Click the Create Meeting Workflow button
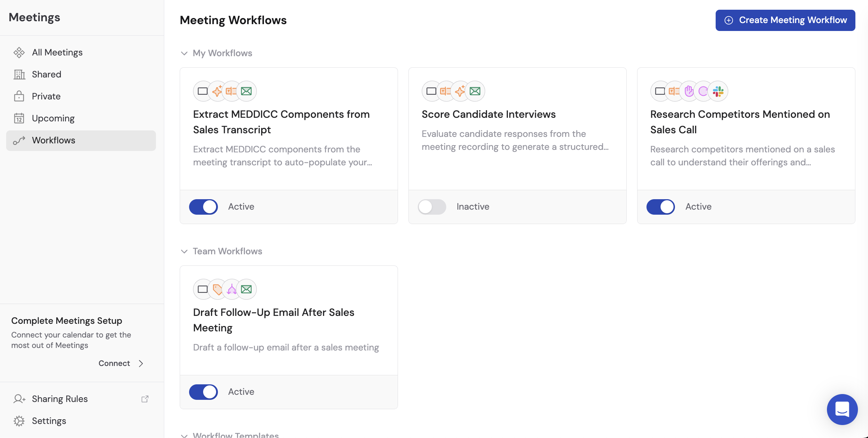 click(785, 20)
